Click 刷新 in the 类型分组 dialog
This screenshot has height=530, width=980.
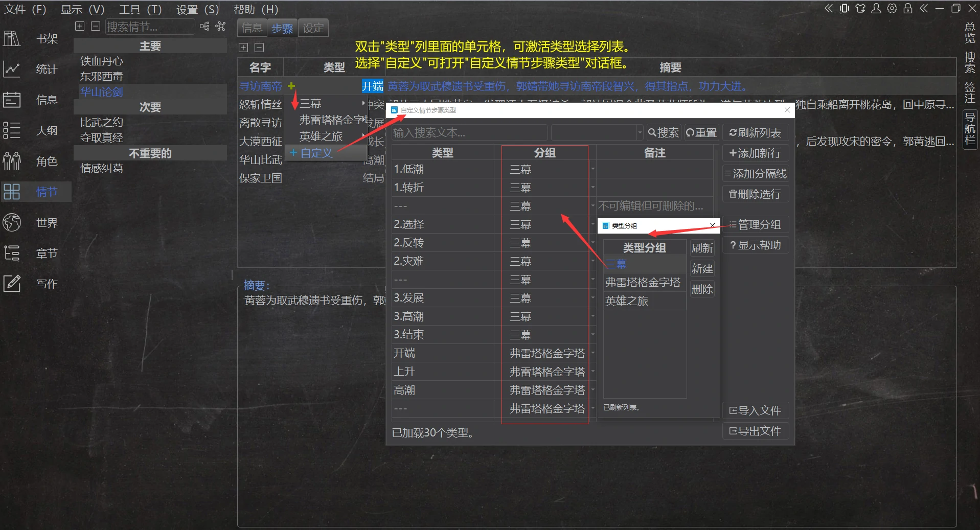tap(702, 248)
